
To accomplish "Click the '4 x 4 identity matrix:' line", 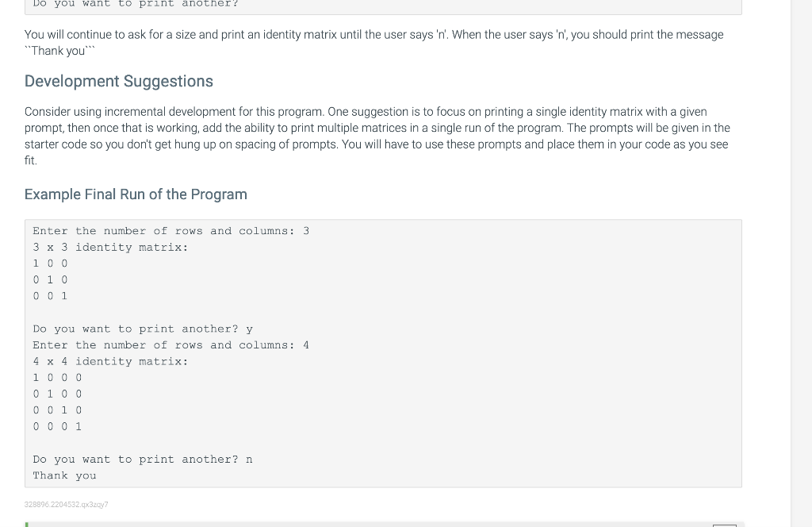I will (110, 361).
